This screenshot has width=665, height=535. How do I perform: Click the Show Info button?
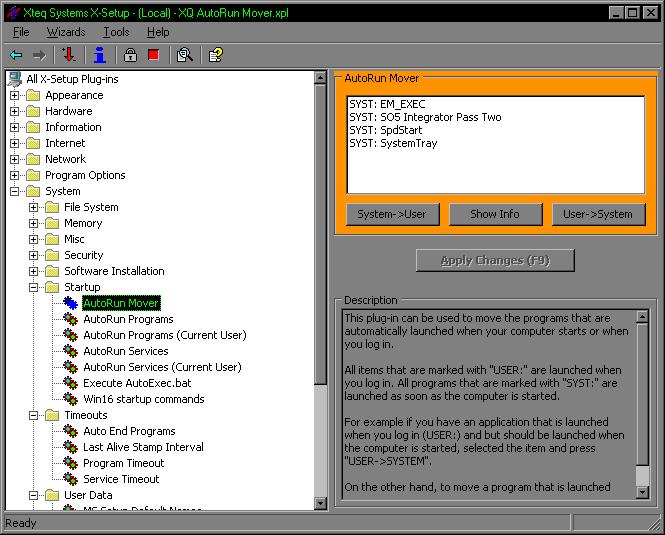[x=495, y=214]
